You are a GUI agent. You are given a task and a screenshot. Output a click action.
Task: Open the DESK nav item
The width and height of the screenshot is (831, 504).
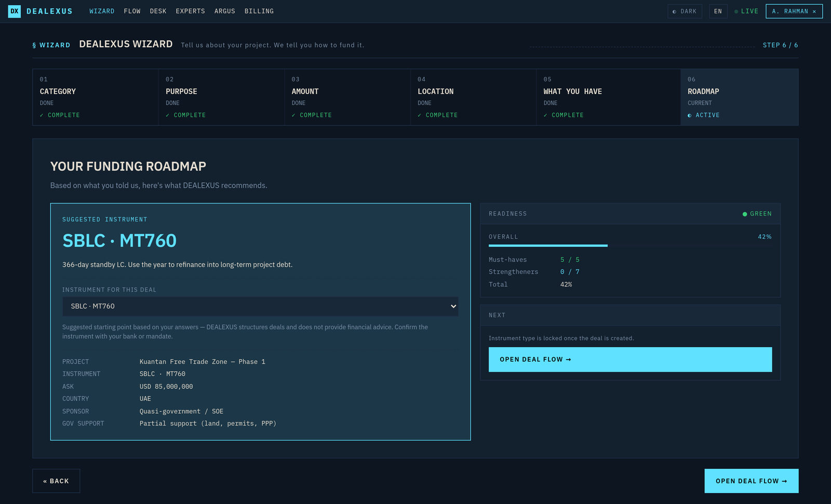tap(158, 11)
